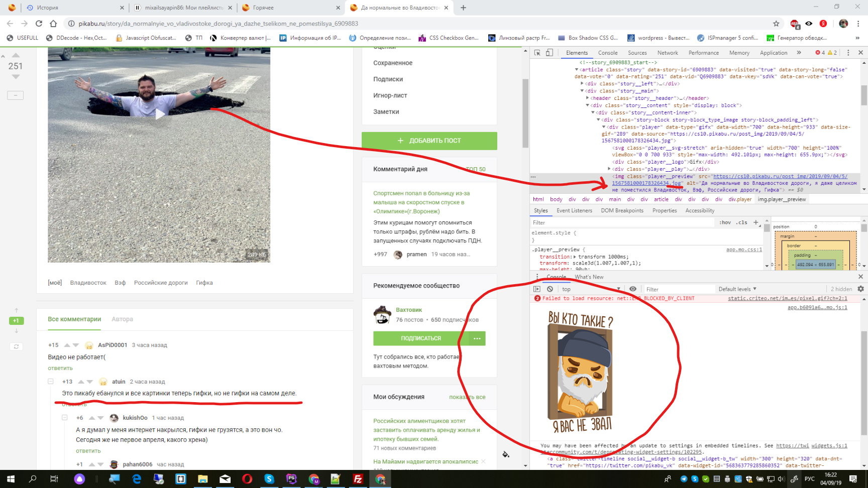Open the Windows Start menu
868x488 pixels.
click(x=11, y=479)
